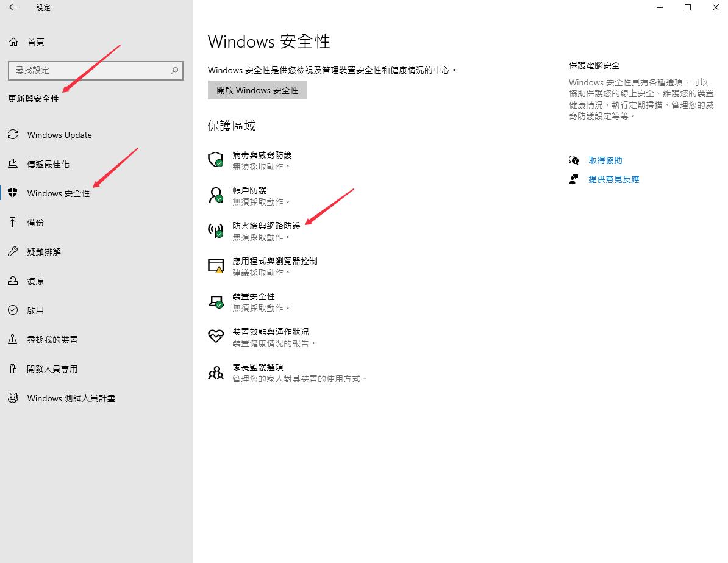Open 裝置效能與運作狀況 report
The height and width of the screenshot is (563, 728).
tap(271, 332)
